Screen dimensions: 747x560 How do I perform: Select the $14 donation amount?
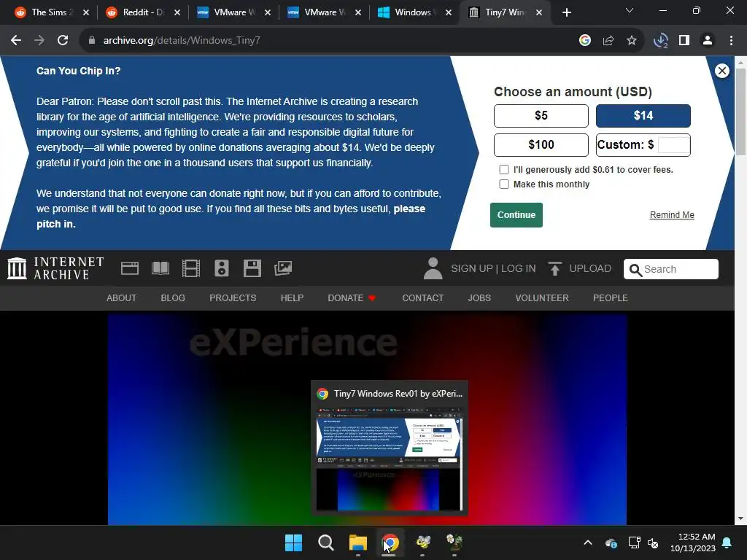[643, 116]
